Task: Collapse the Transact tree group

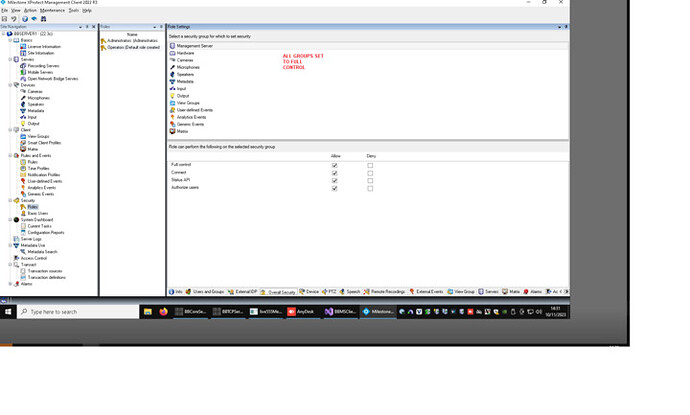Action: click(x=10, y=264)
